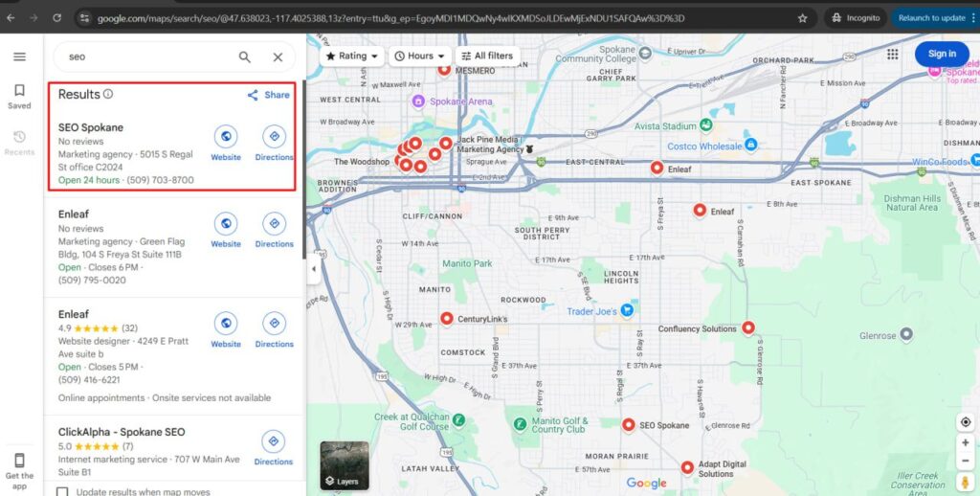The image size is (980, 496).
Task: Click the browser back arrow
Action: click(11, 18)
